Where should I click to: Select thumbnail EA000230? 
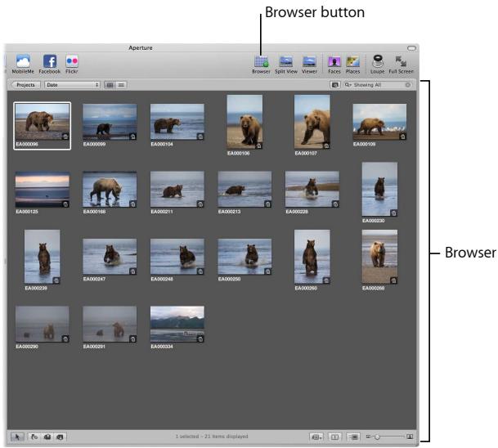[379, 190]
